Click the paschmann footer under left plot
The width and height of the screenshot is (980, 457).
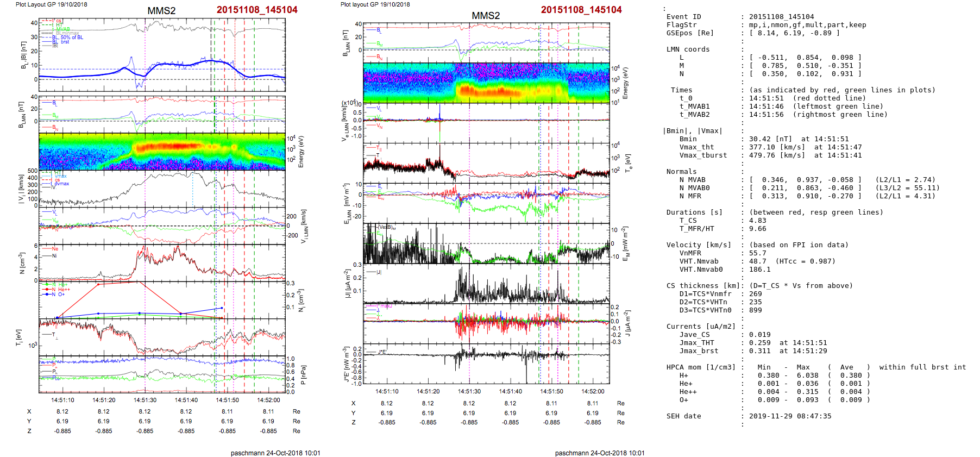pyautogui.click(x=275, y=453)
